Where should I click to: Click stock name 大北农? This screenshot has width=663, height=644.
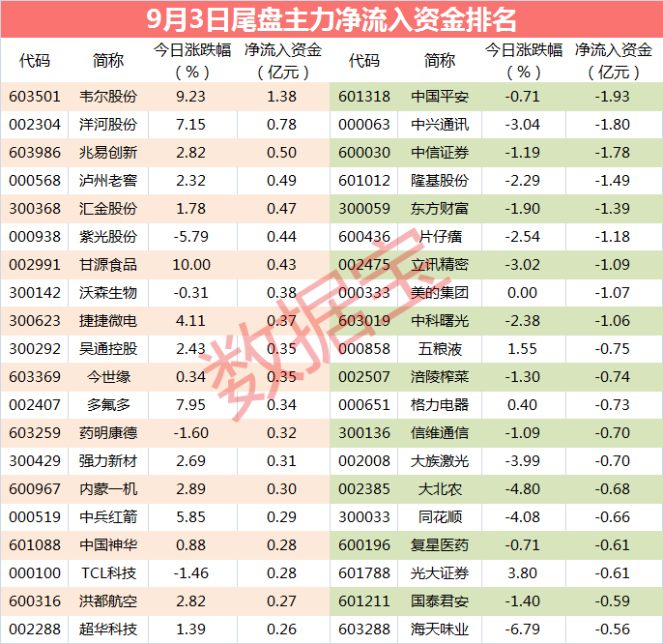(x=440, y=488)
